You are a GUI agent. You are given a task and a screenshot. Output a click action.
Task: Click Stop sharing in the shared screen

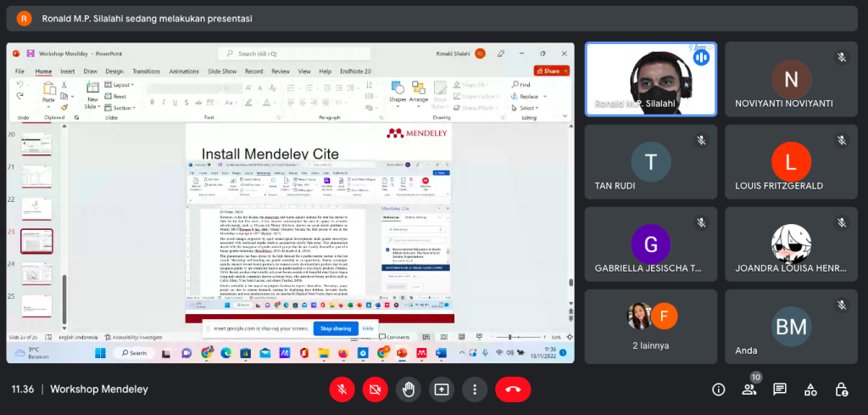coord(336,328)
